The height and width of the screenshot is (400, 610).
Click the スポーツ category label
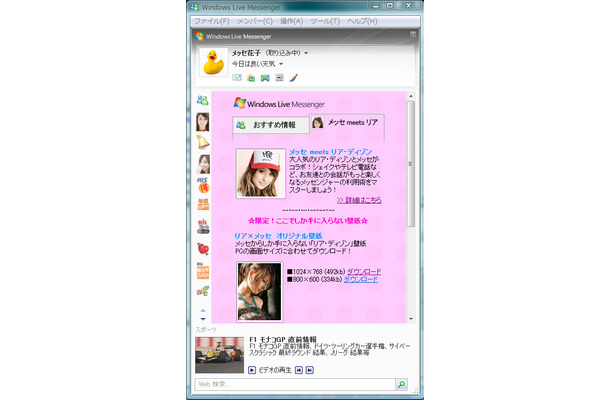(x=206, y=330)
